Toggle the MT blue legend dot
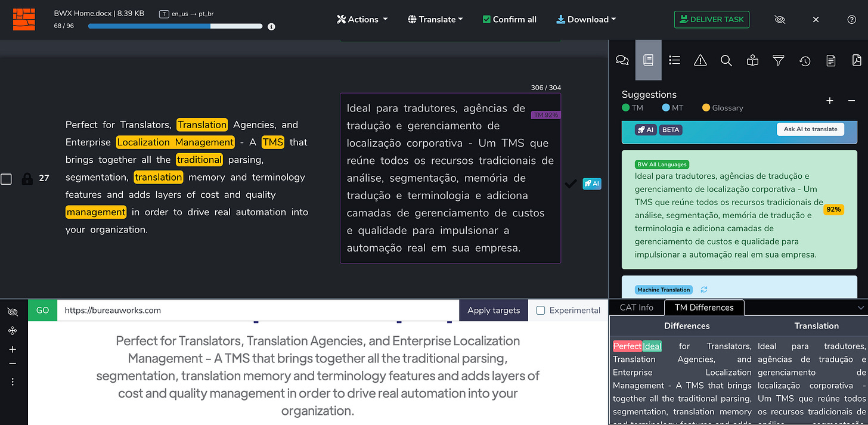This screenshot has height=425, width=868. point(666,108)
